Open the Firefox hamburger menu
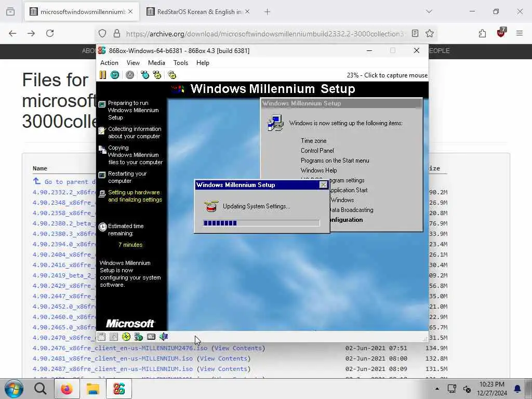 520,33
